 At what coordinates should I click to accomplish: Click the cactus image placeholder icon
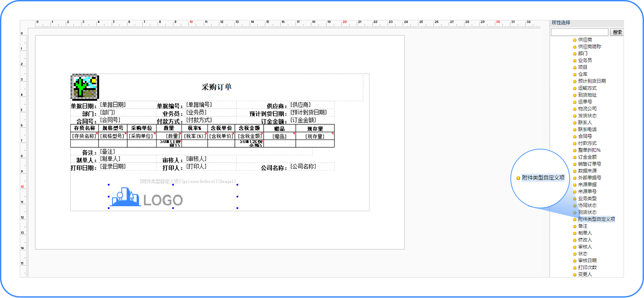(85, 87)
